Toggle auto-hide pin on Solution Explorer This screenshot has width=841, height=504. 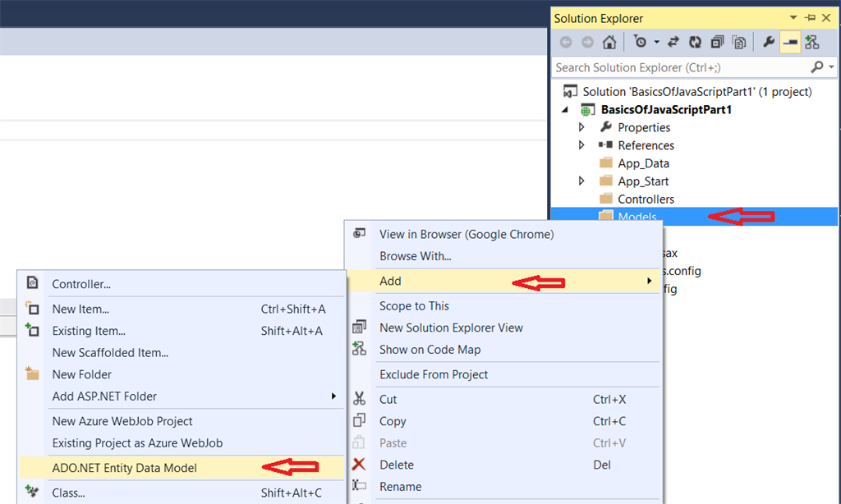811,18
